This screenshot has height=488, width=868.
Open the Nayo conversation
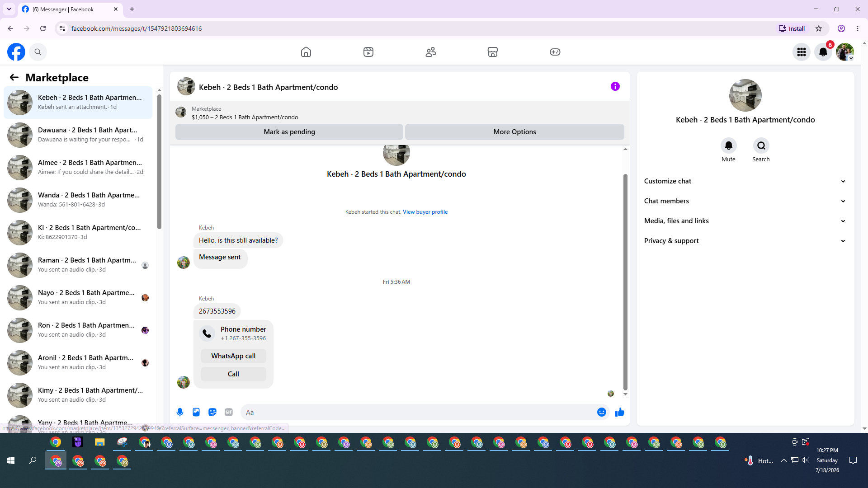(x=78, y=298)
